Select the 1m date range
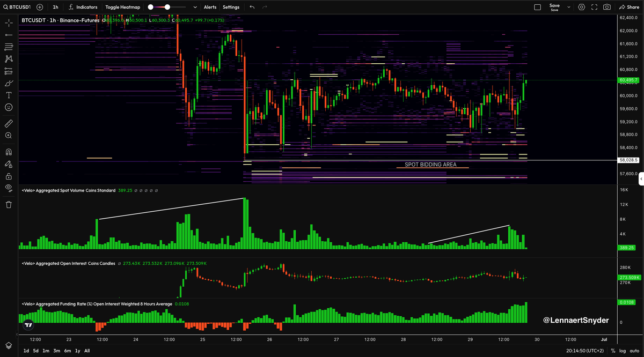Viewport: 644px width, 357px height. [46, 351]
